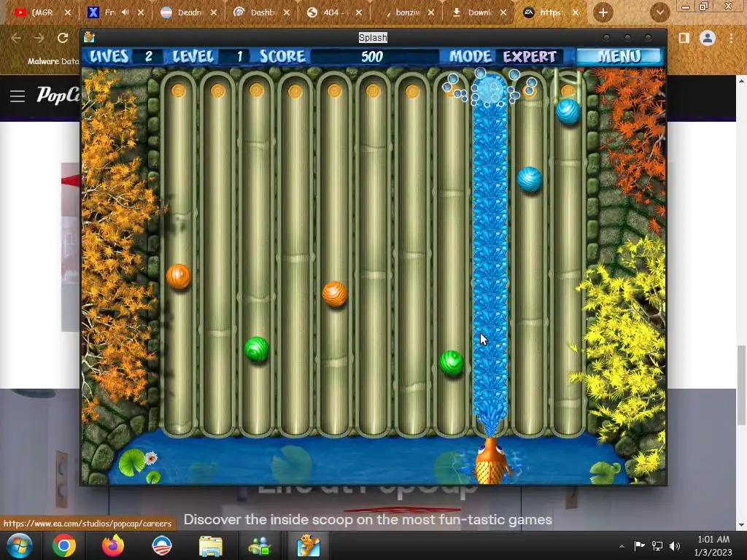Close the YouTube tab
This screenshot has height=560, width=747.
[x=68, y=12]
